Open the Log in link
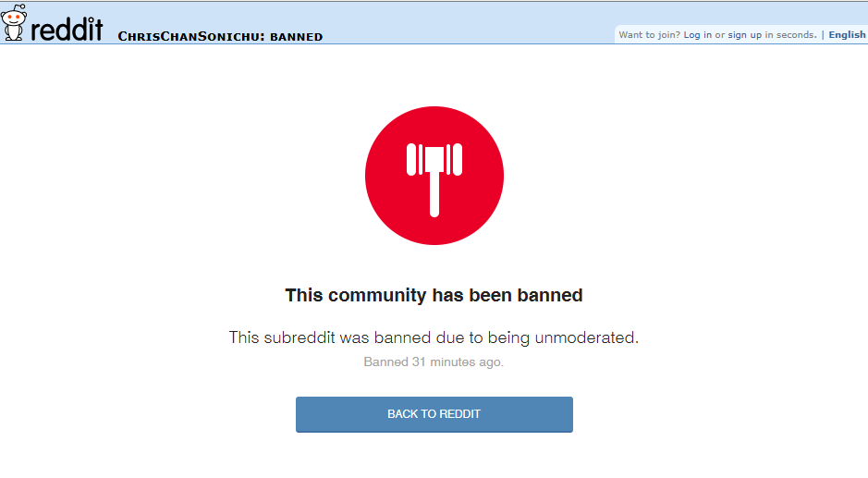The height and width of the screenshot is (478, 868). 698,35
